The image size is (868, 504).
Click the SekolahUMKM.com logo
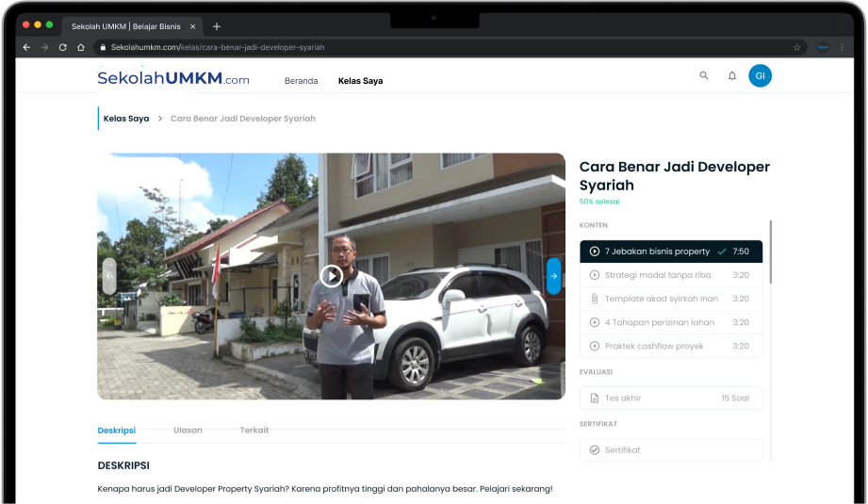click(x=173, y=80)
